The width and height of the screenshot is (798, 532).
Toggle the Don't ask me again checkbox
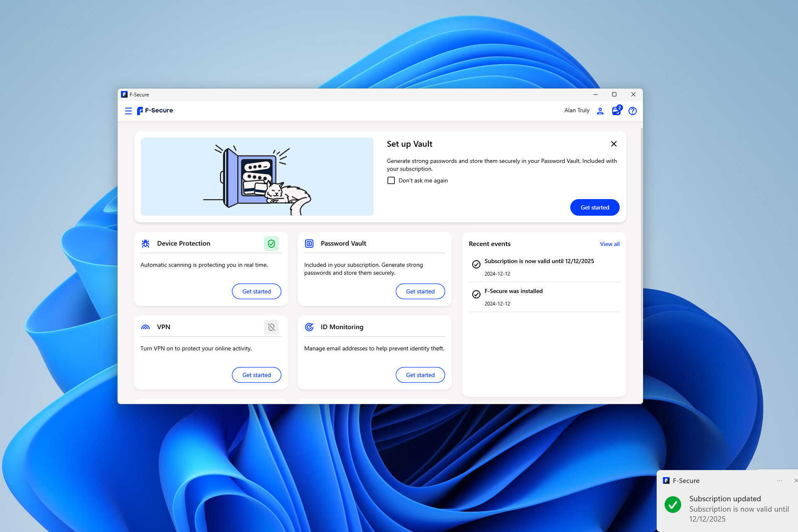point(390,180)
